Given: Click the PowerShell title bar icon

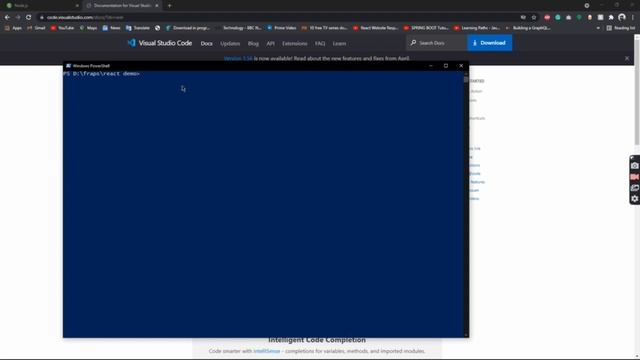Looking at the screenshot, I should 68,65.
